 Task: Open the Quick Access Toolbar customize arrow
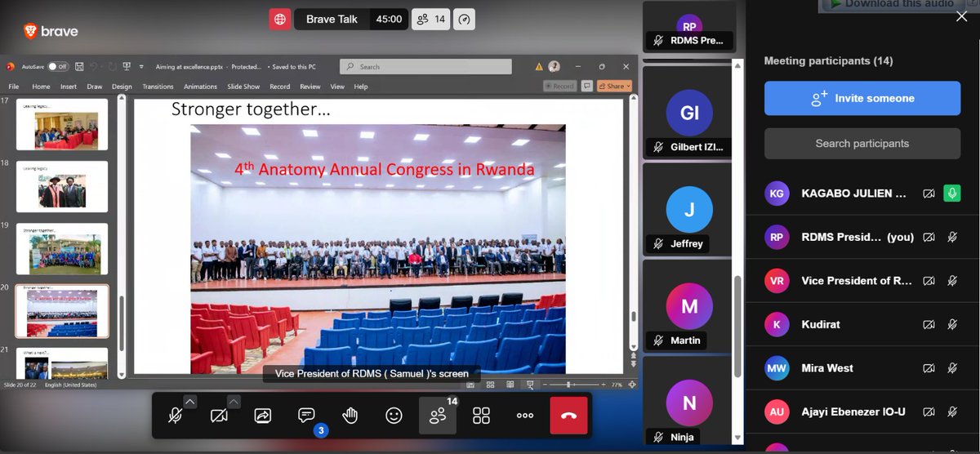[x=141, y=67]
